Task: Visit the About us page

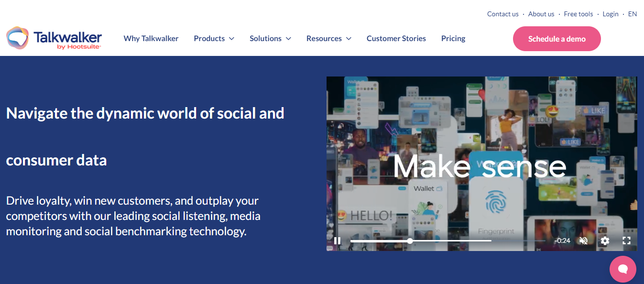Action: [541, 14]
